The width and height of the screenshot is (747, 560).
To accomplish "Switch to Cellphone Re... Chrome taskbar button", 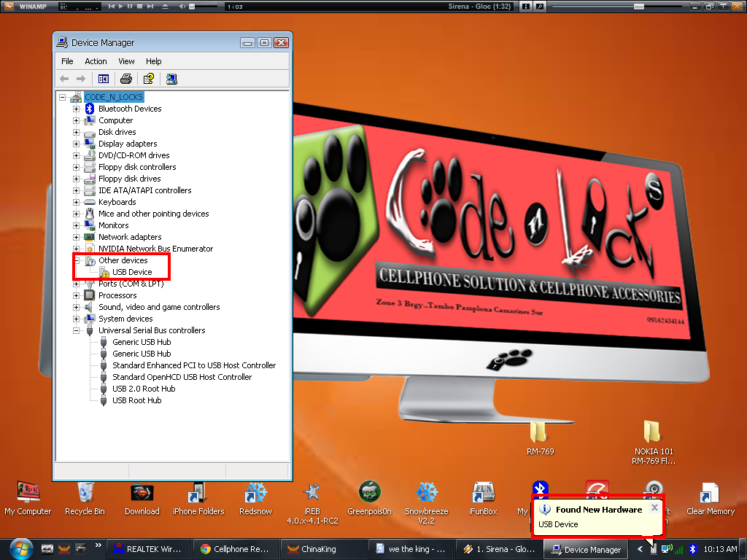I will tap(235, 549).
